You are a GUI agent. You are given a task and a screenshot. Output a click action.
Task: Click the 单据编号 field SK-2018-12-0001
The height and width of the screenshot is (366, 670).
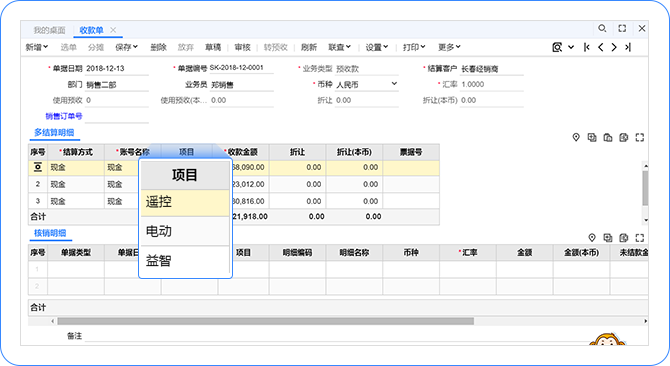coord(241,68)
